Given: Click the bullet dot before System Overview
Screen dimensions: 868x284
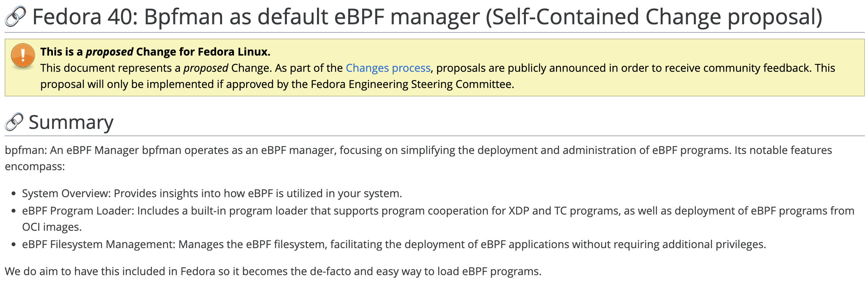Looking at the screenshot, I should pyautogui.click(x=14, y=194).
